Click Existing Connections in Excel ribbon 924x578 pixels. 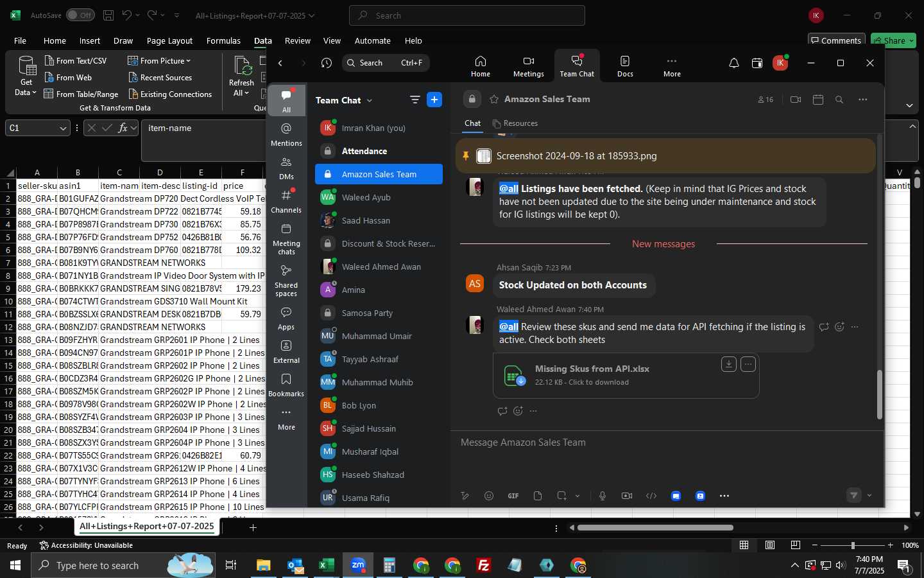tap(170, 94)
